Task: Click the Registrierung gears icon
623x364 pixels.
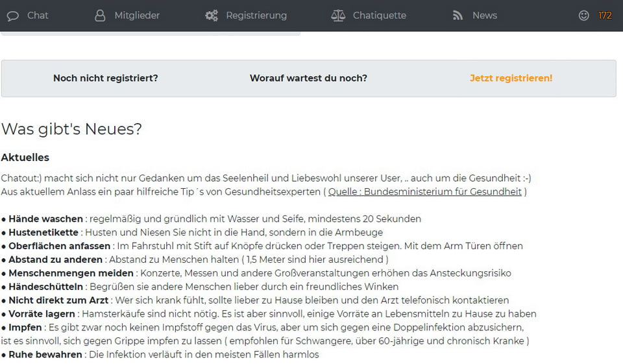Action: coord(212,16)
